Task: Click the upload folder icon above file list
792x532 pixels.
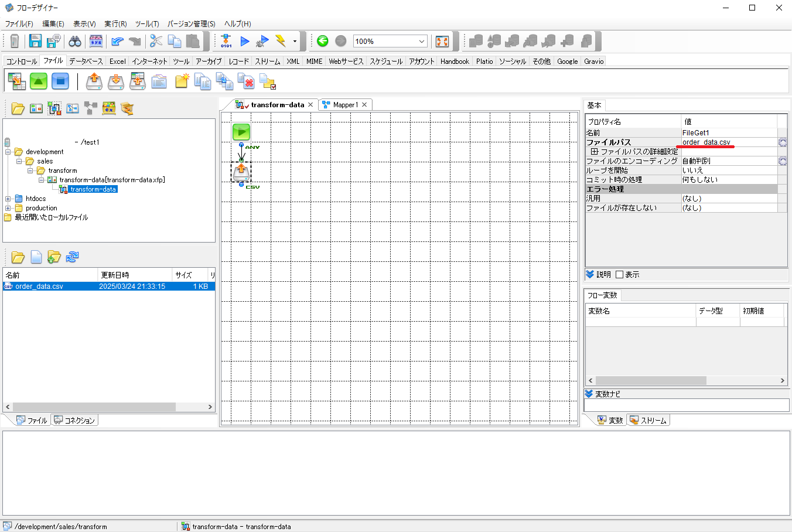Action: point(54,257)
